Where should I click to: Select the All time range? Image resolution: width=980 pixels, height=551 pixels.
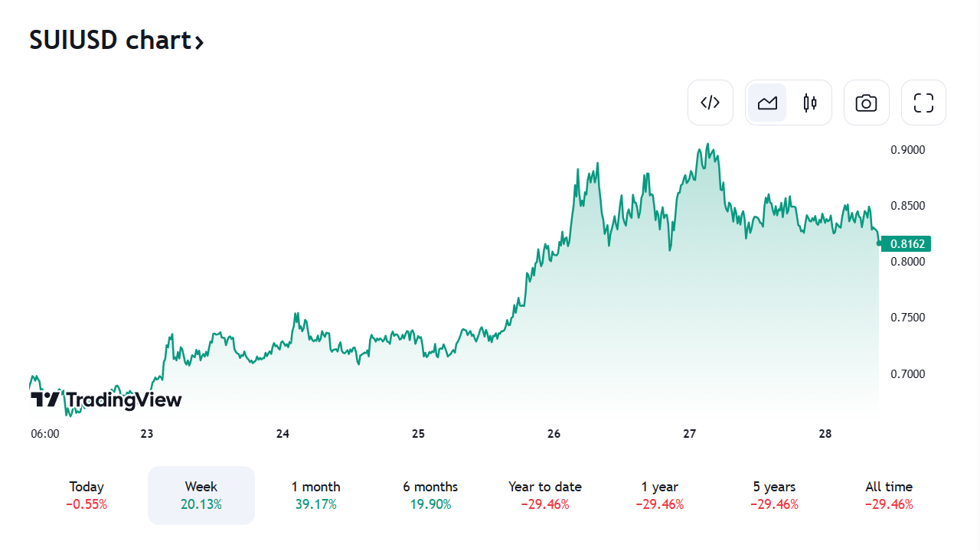click(889, 495)
